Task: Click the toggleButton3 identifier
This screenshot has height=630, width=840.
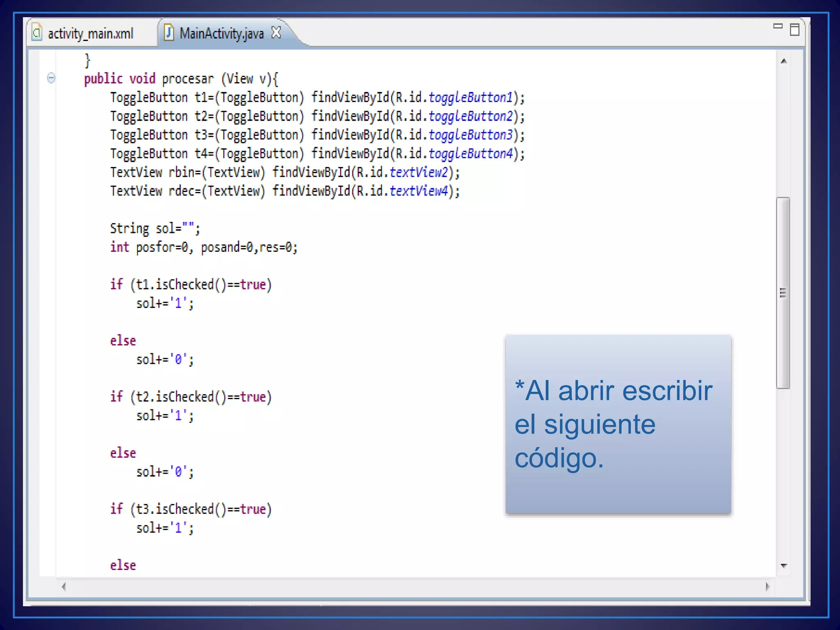Action: pyautogui.click(x=470, y=135)
